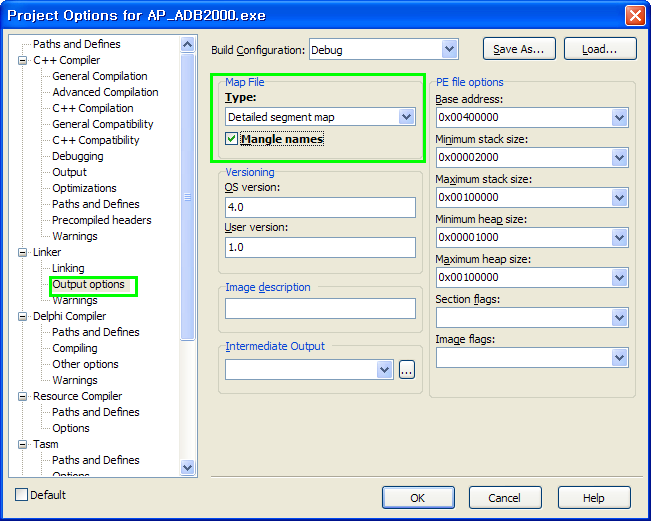Collapse the Delphi Compiler tree node
Viewport: 651px width, 521px height.
point(24,316)
